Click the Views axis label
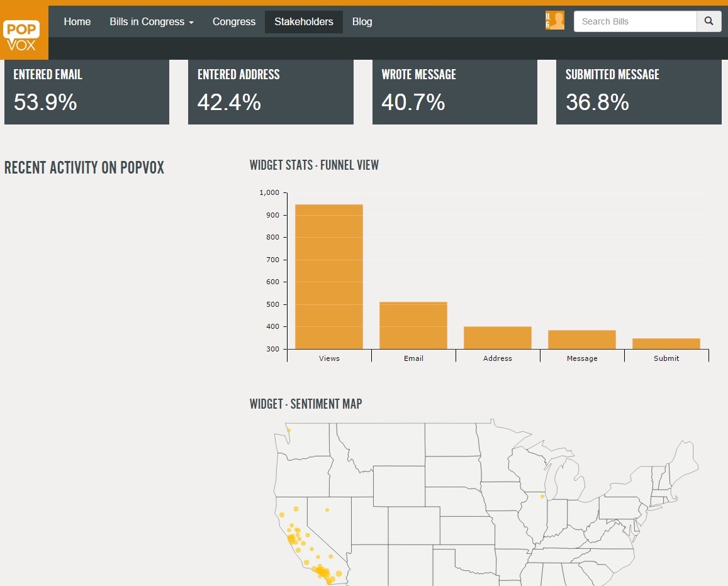Screen dimensions: 728x586 point(329,358)
